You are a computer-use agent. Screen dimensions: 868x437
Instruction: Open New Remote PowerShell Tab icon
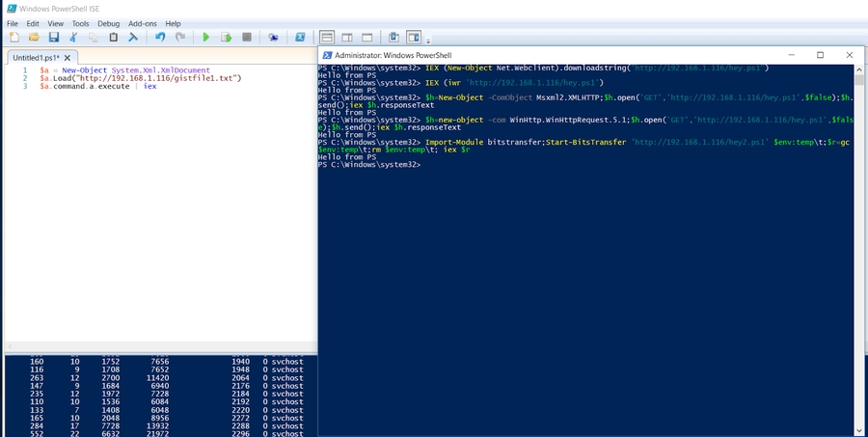(x=274, y=38)
